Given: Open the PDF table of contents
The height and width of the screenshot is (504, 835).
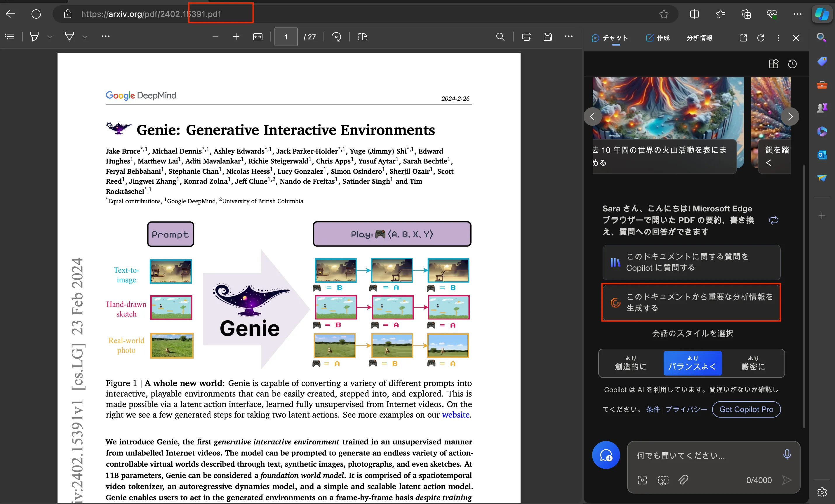Looking at the screenshot, I should (9, 37).
